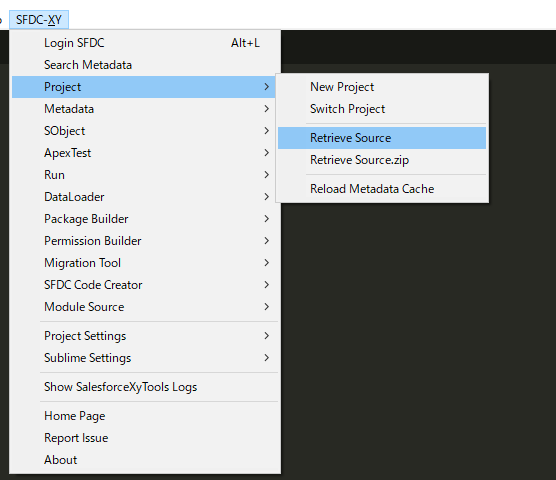Open the DataLoader submenu
Image resolution: width=556 pixels, height=480 pixels.
[145, 197]
